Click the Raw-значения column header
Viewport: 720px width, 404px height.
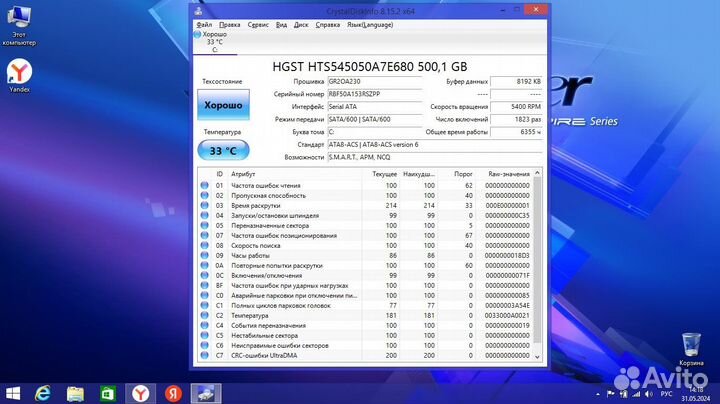[507, 174]
